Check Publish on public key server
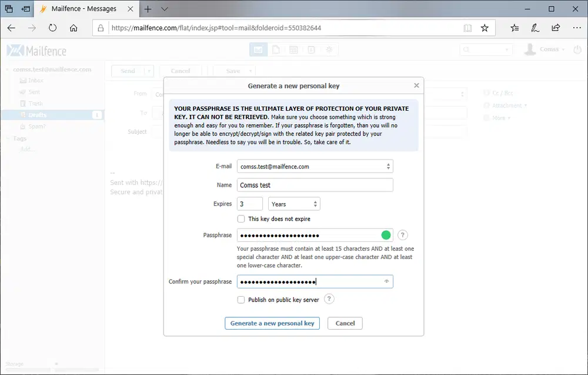 click(241, 300)
